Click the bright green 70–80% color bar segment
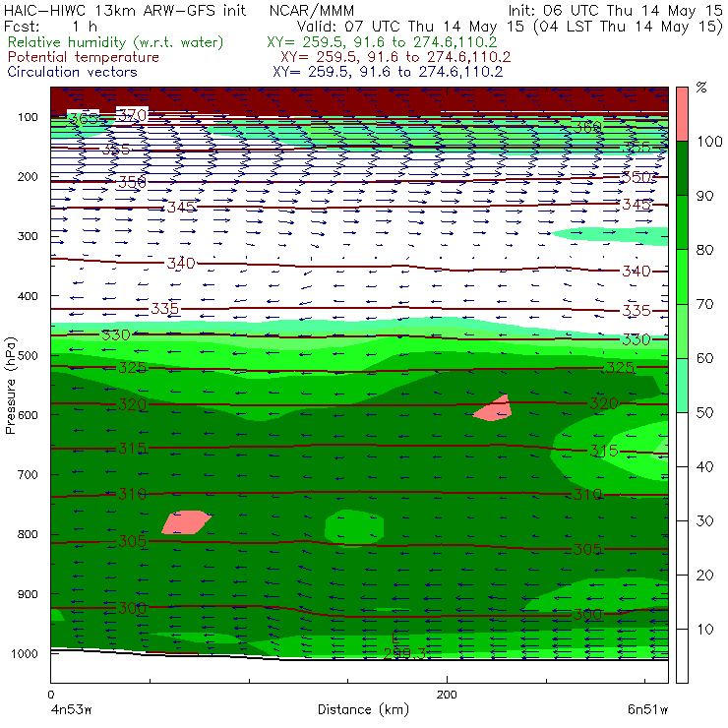 pos(682,276)
